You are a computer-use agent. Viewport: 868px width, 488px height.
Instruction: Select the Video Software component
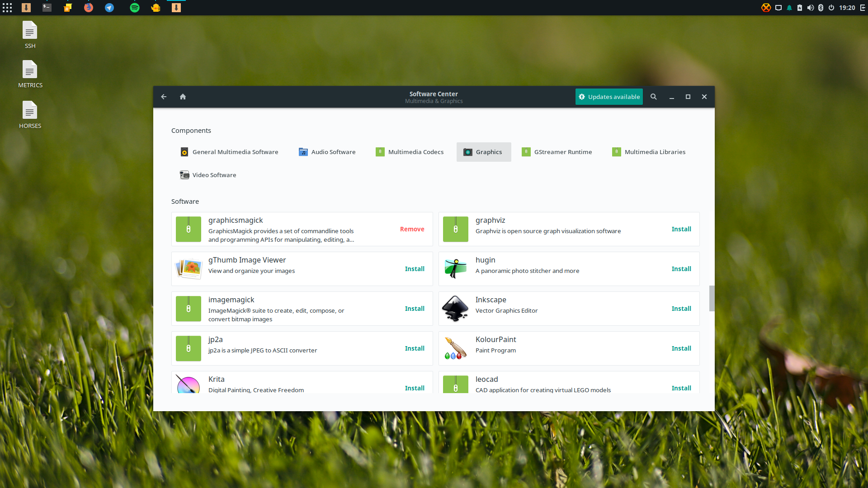(208, 175)
